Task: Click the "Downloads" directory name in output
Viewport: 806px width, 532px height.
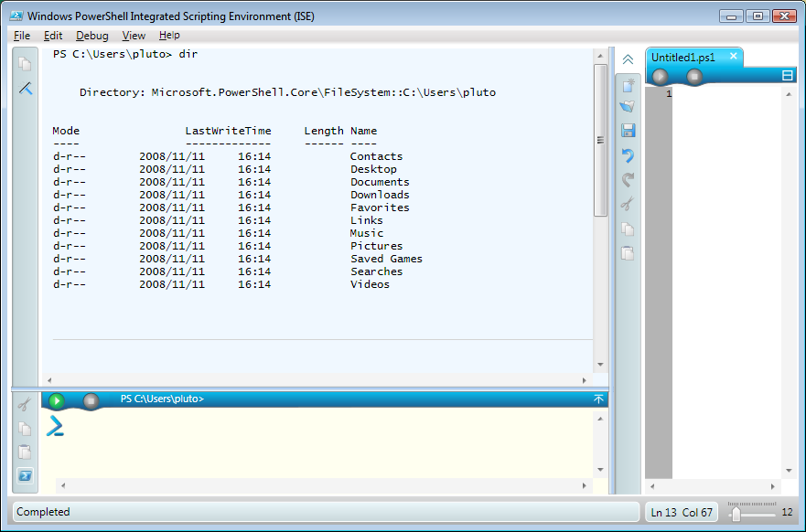Action: coord(380,195)
